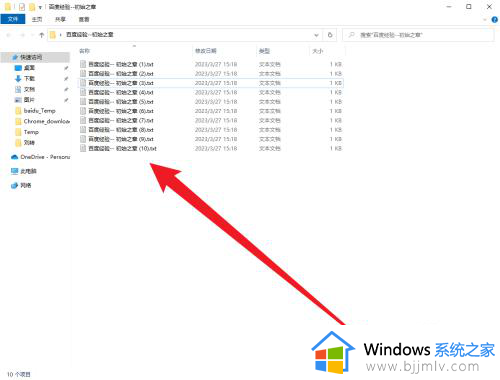Click the pin icon next to 图片
The height and width of the screenshot is (380, 500).
[66, 100]
